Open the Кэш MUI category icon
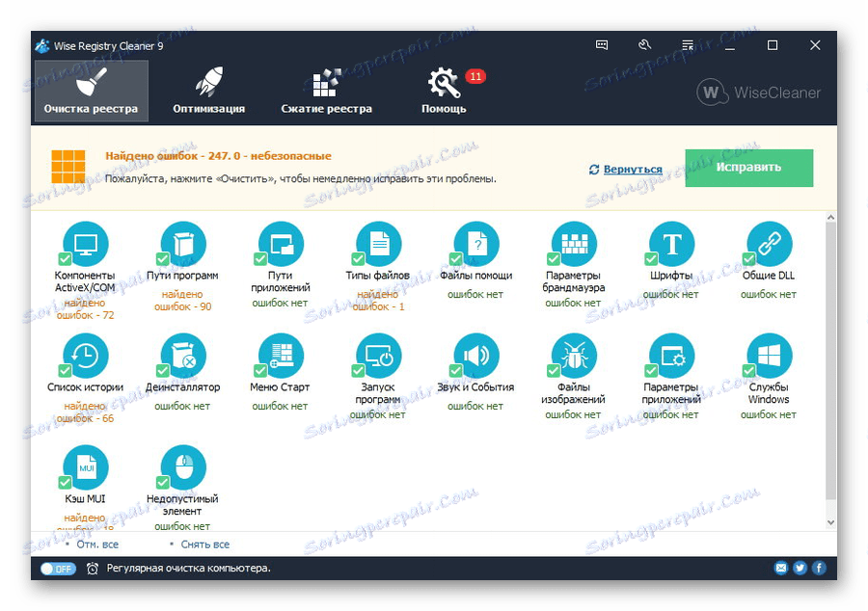The width and height of the screenshot is (868, 611). point(85,467)
